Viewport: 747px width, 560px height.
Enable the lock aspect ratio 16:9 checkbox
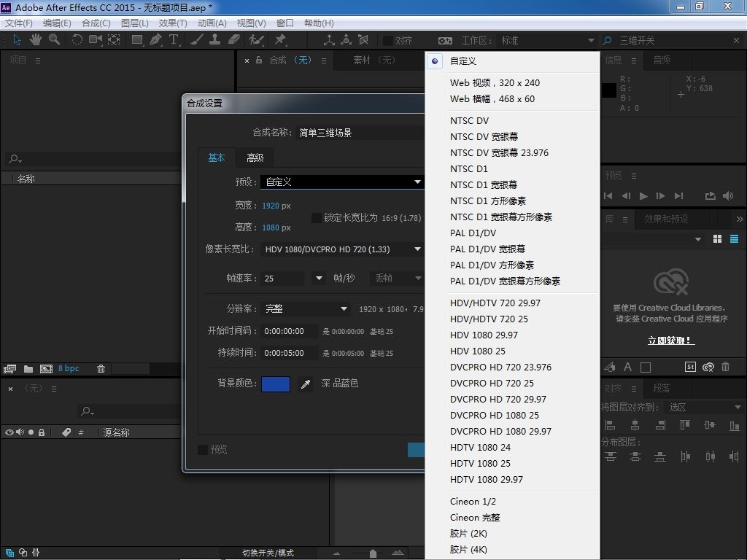pos(317,217)
